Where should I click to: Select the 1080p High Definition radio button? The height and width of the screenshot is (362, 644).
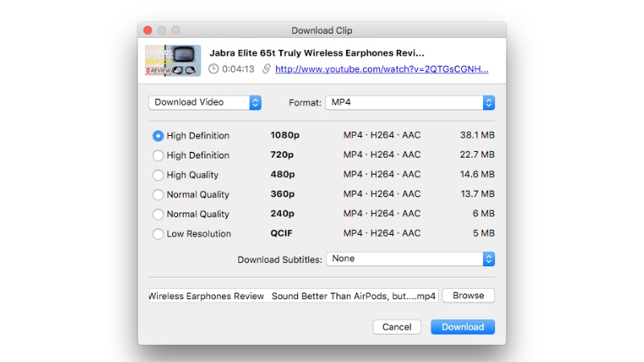[158, 136]
